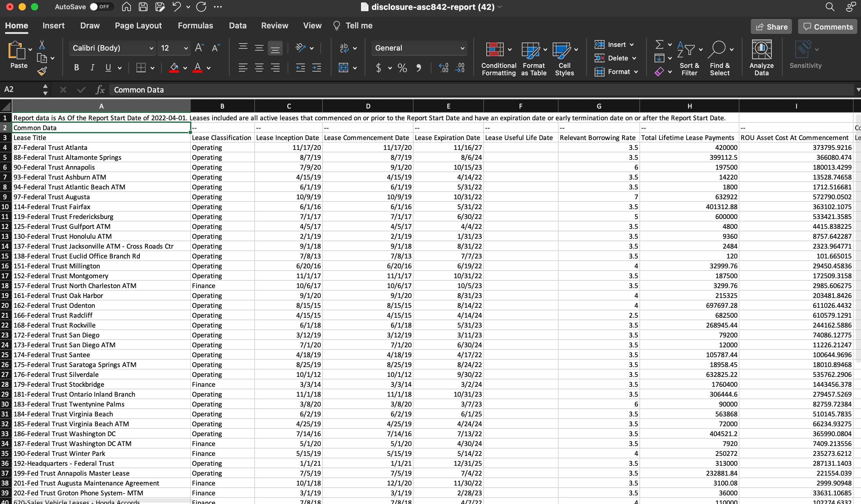Decrease decimal places
Screen dimensions: 861x504
pyautogui.click(x=460, y=68)
